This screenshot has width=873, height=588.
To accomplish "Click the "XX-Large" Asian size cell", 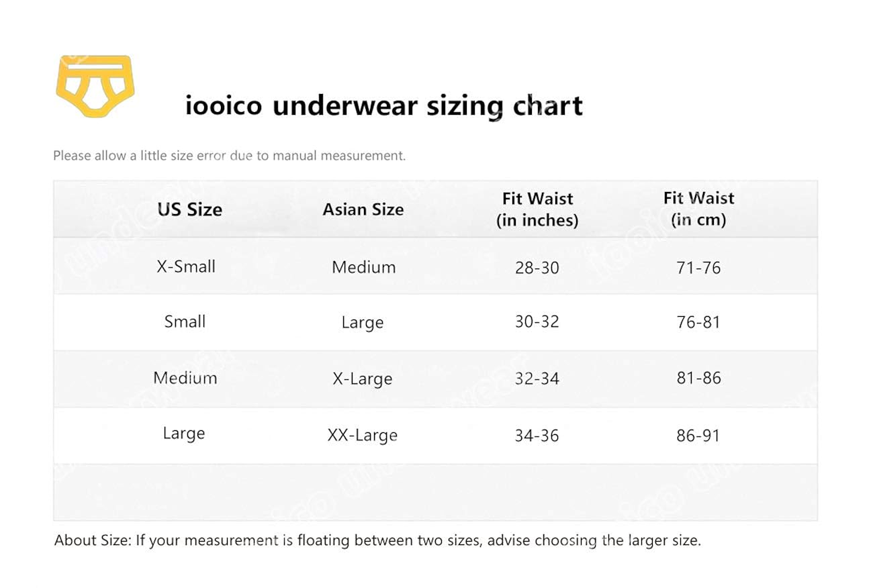I will 363,435.
